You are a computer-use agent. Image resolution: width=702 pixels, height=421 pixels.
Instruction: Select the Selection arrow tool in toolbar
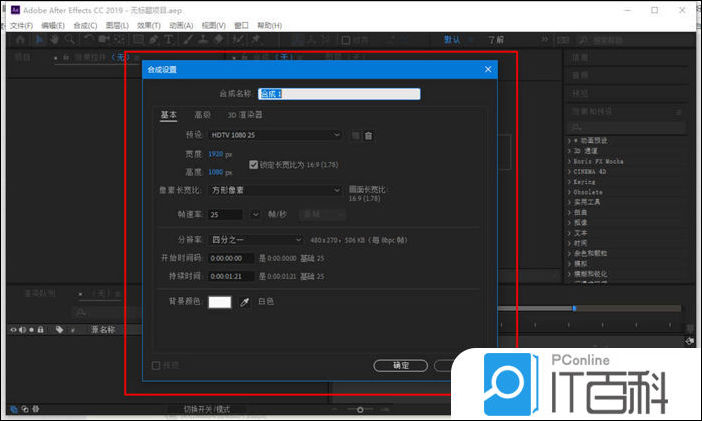[40, 40]
